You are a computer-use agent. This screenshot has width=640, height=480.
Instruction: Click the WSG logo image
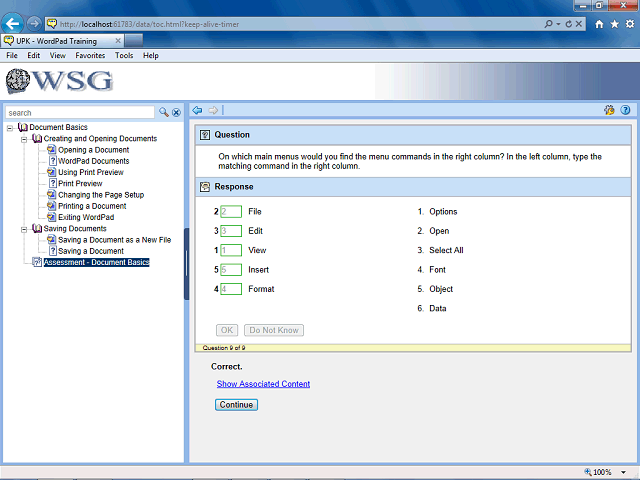[x=59, y=81]
